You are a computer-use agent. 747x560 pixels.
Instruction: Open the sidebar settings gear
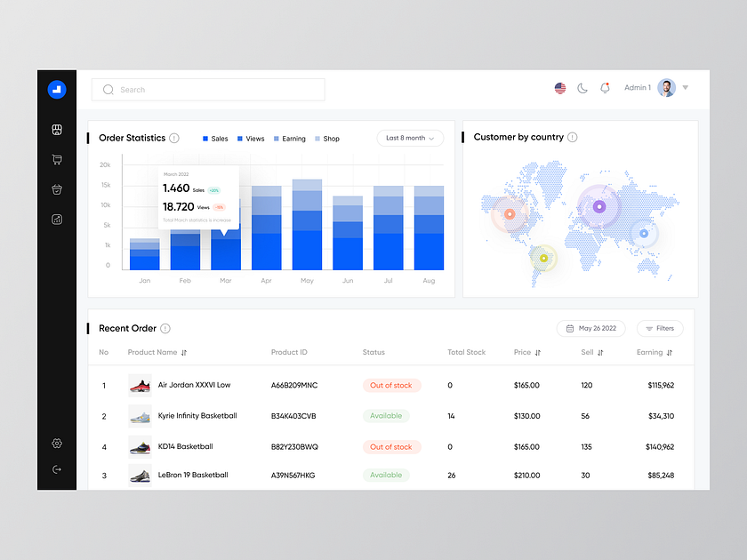click(x=56, y=443)
